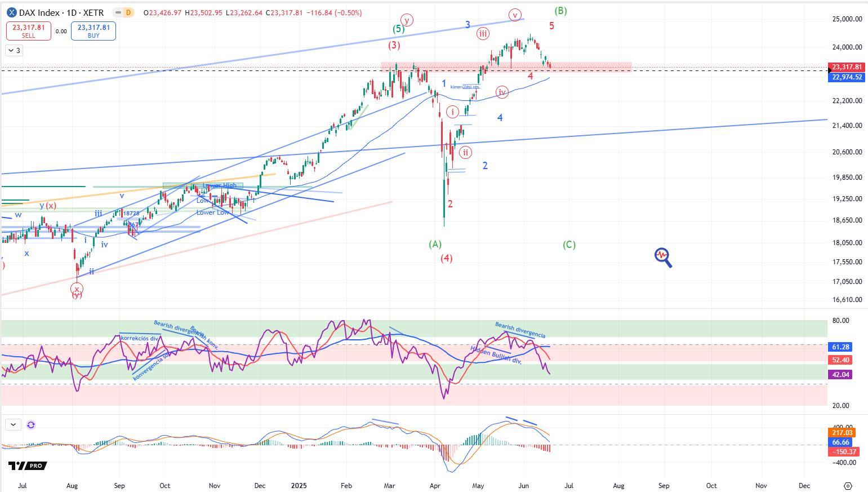Collapse the MACD pane legend with its chevron
Screen dimensions: 868x492
[12, 425]
